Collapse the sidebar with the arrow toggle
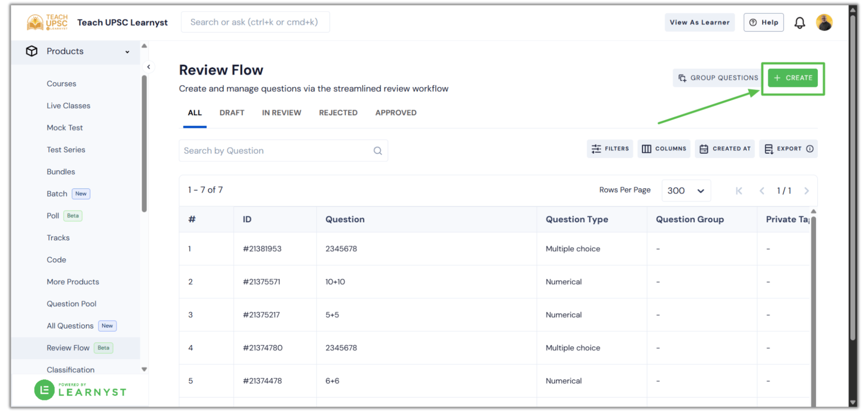Viewport: 868px width, 412px height. click(148, 67)
